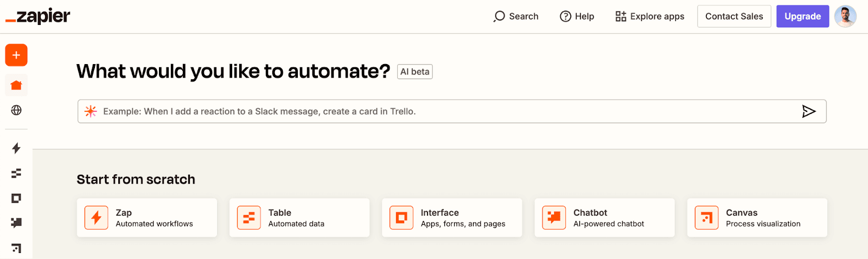Click 'Process visualization' subtitle text
Image resolution: width=868 pixels, height=259 pixels.
pyautogui.click(x=763, y=224)
